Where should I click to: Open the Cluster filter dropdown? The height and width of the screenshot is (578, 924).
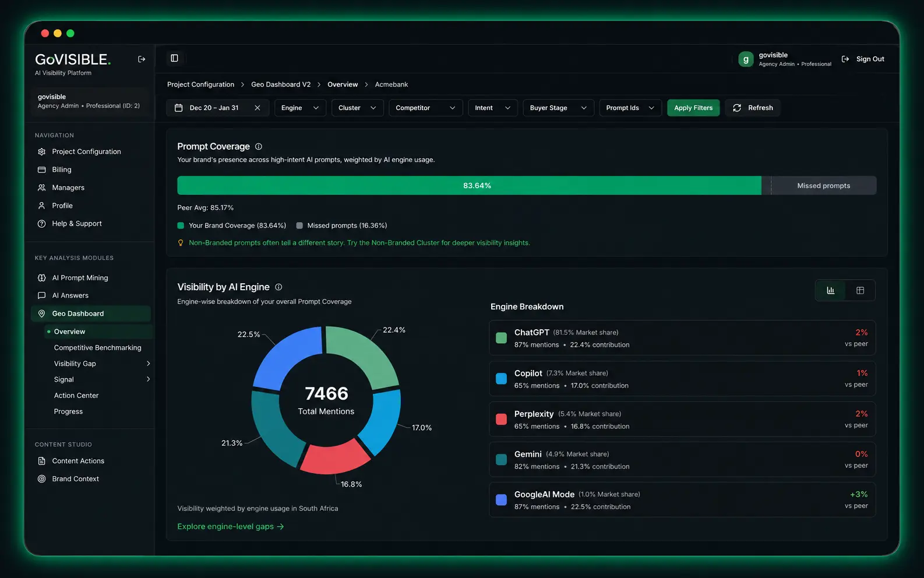[x=357, y=108]
